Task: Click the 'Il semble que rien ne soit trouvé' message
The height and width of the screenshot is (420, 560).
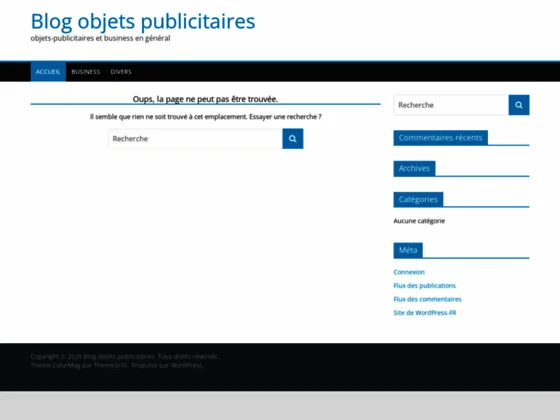Action: (x=206, y=117)
